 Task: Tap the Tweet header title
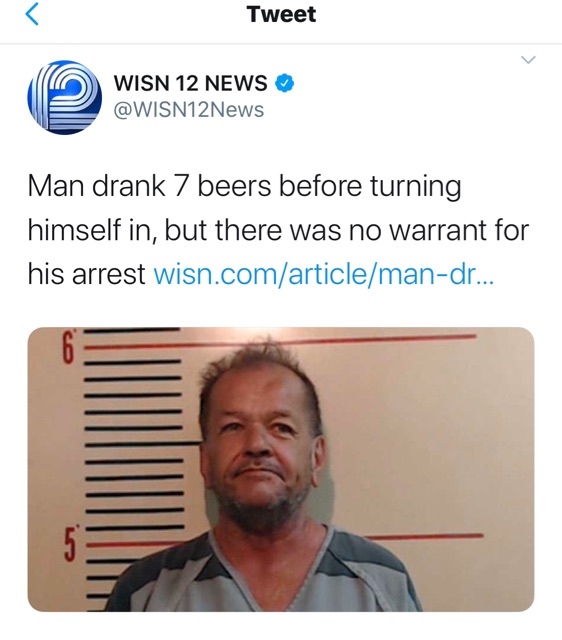click(x=281, y=14)
